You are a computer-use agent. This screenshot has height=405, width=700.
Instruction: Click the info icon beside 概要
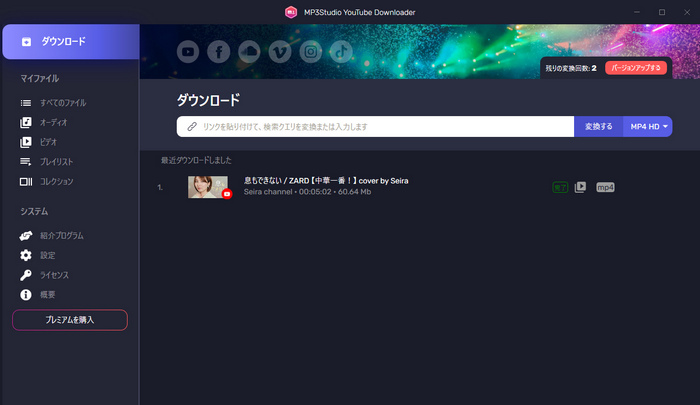click(26, 294)
